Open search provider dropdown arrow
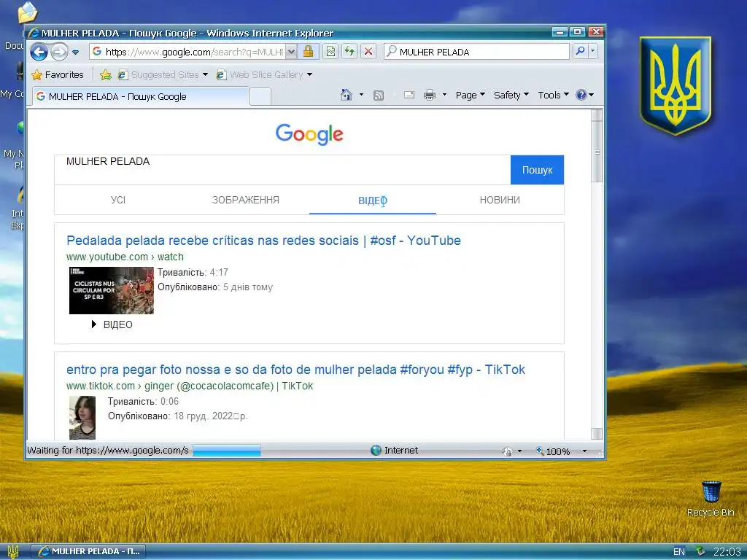 (592, 51)
